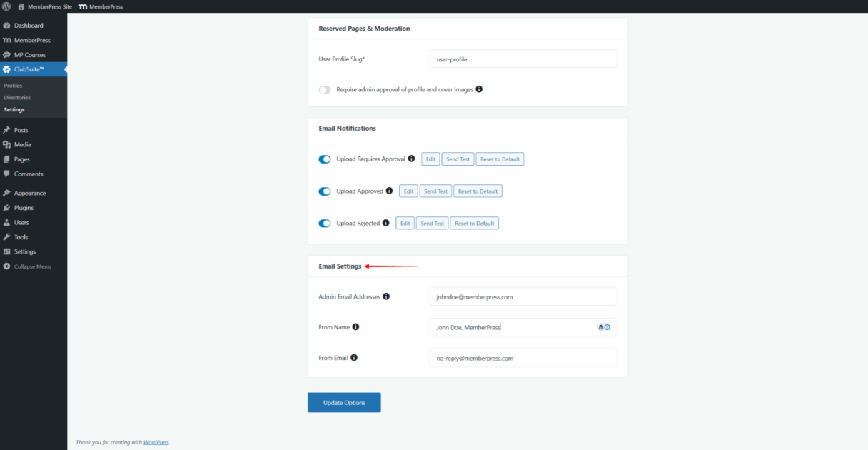Select the Dashboard icon in the sidebar
The image size is (868, 450).
[8, 25]
